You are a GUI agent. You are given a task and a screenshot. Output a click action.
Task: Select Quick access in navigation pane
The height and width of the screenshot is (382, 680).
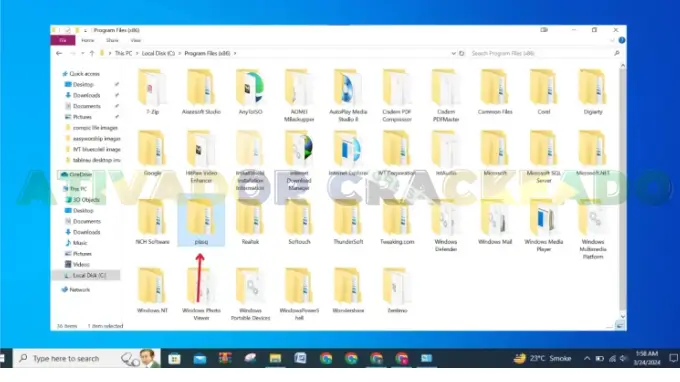[x=85, y=74]
